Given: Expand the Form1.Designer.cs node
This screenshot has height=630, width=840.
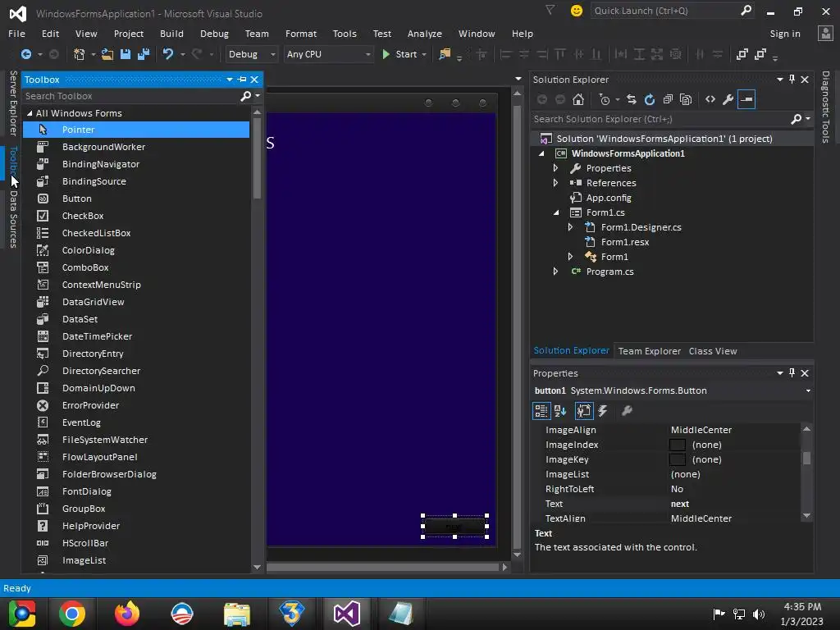Looking at the screenshot, I should pyautogui.click(x=570, y=227).
